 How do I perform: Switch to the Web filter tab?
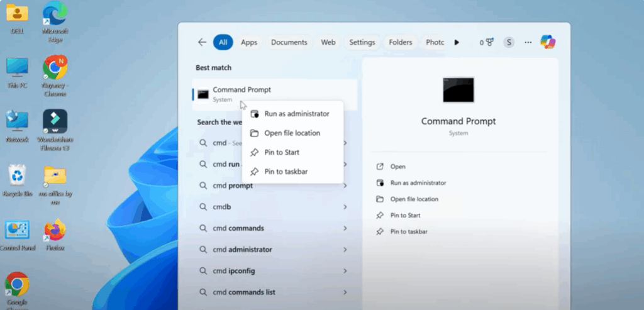[328, 42]
